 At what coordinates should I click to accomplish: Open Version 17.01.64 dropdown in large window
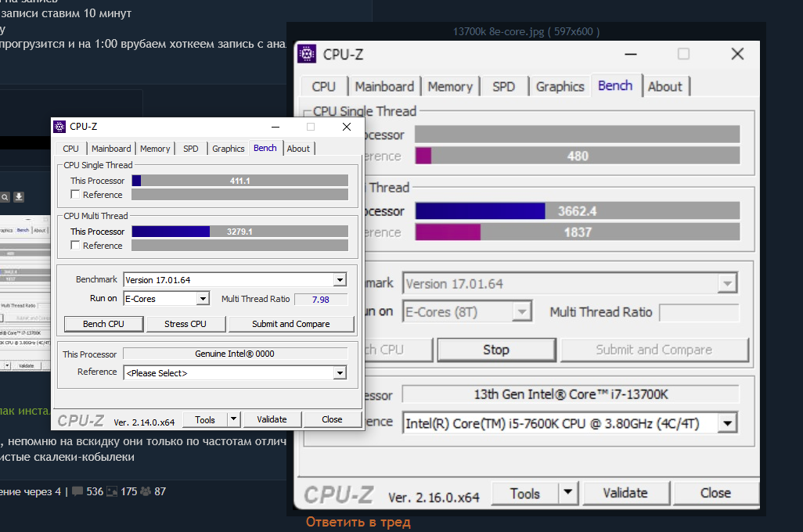pyautogui.click(x=727, y=283)
